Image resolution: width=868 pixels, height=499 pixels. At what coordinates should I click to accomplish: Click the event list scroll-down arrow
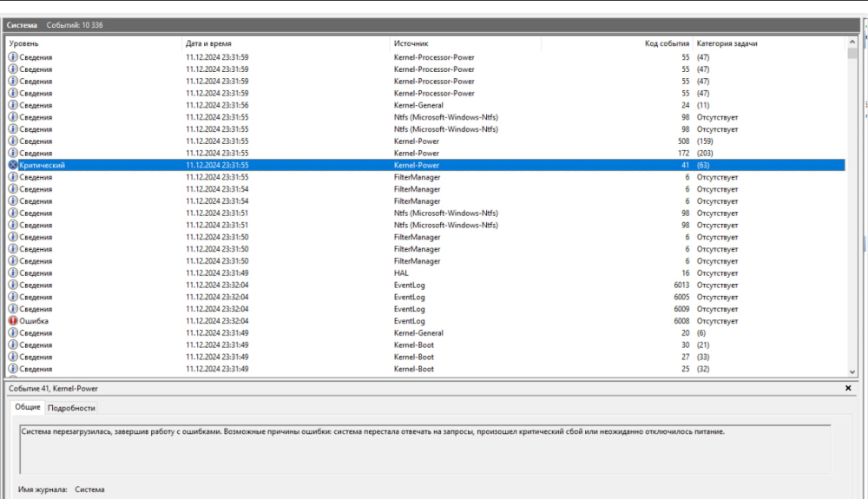tap(852, 371)
